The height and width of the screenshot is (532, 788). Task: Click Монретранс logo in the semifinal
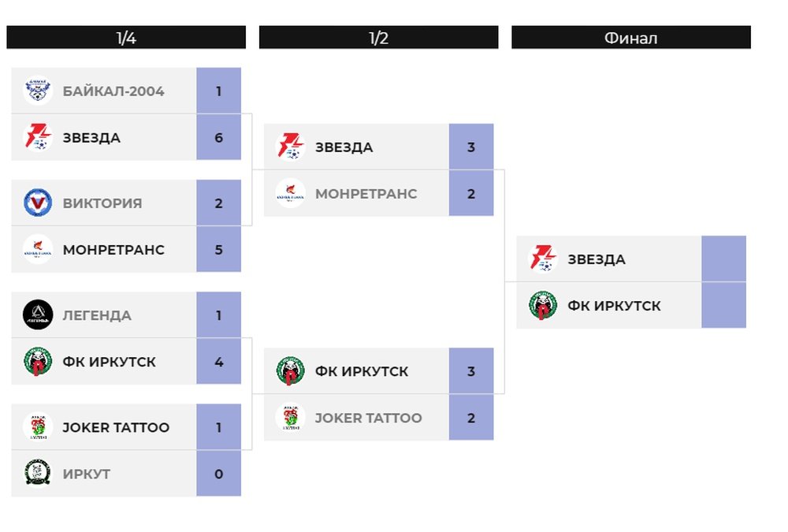click(x=291, y=193)
